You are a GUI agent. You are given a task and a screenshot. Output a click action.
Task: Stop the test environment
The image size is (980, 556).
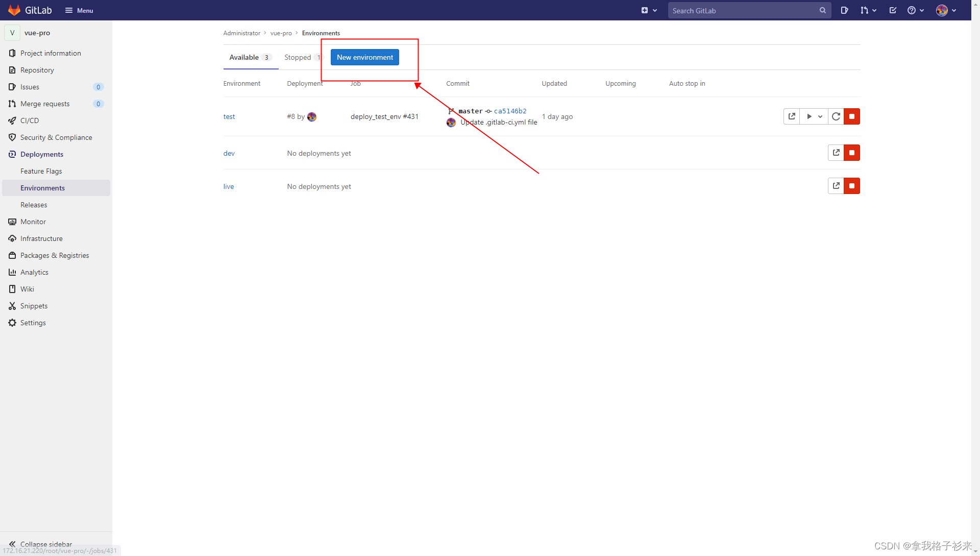851,116
